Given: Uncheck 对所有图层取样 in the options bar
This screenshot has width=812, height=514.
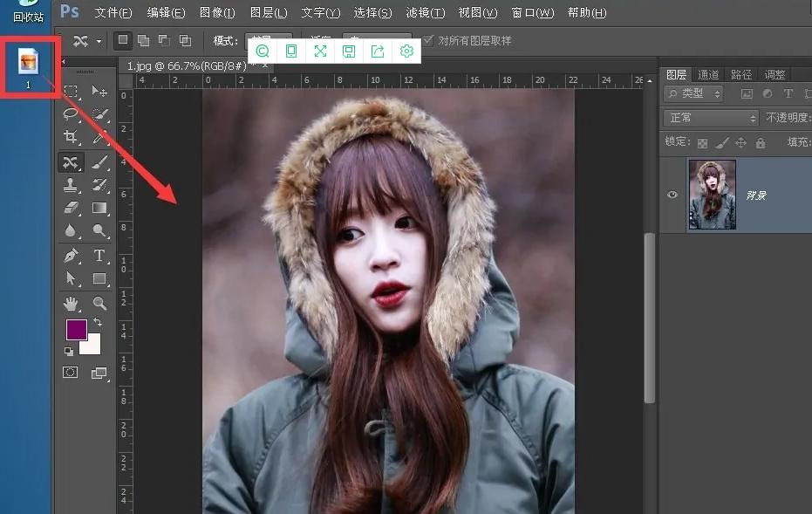Looking at the screenshot, I should tap(427, 39).
